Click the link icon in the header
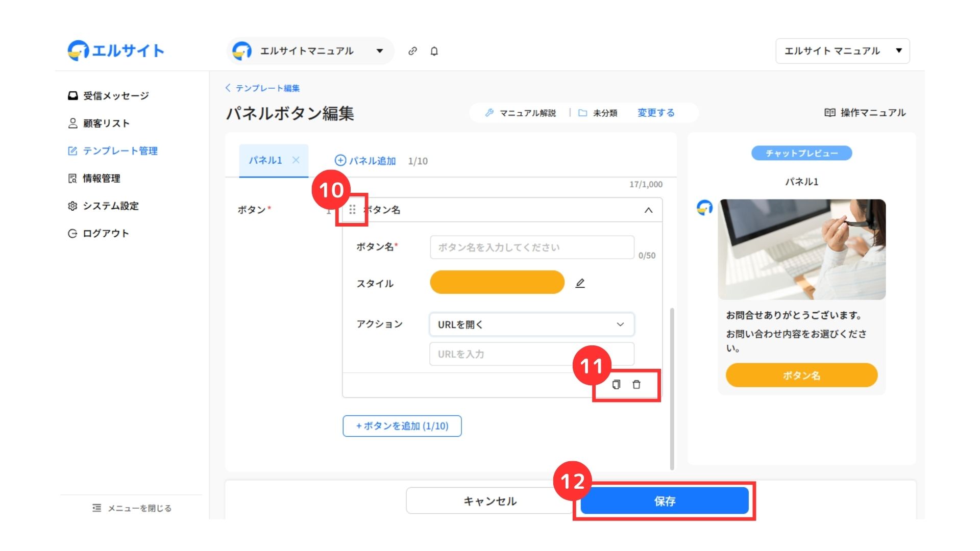The width and height of the screenshot is (980, 551). pos(412,51)
